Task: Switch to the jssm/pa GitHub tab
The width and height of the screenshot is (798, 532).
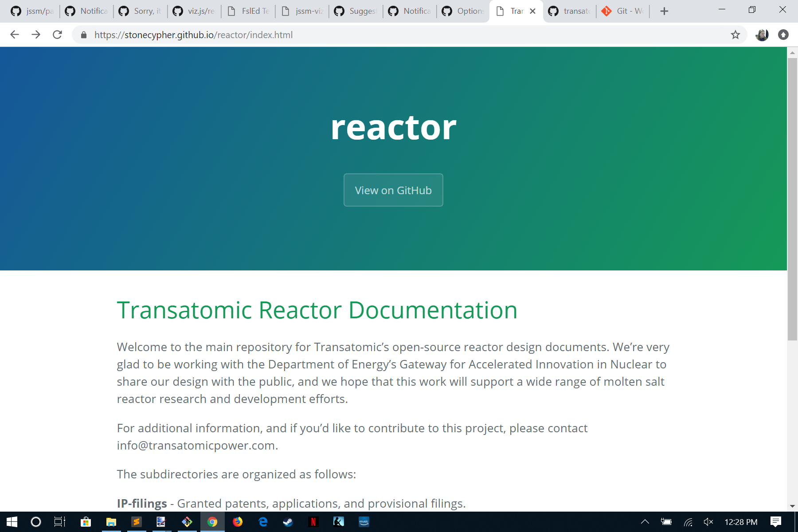Action: 32,11
